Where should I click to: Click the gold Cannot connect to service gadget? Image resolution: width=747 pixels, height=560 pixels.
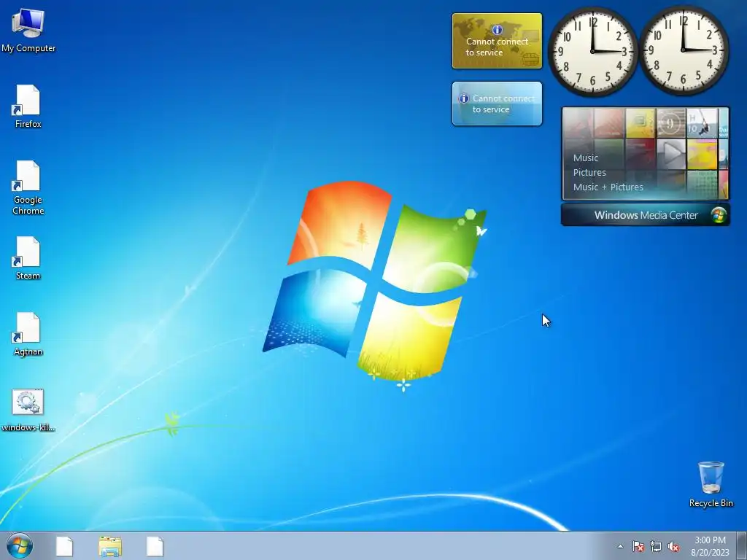[x=497, y=41]
